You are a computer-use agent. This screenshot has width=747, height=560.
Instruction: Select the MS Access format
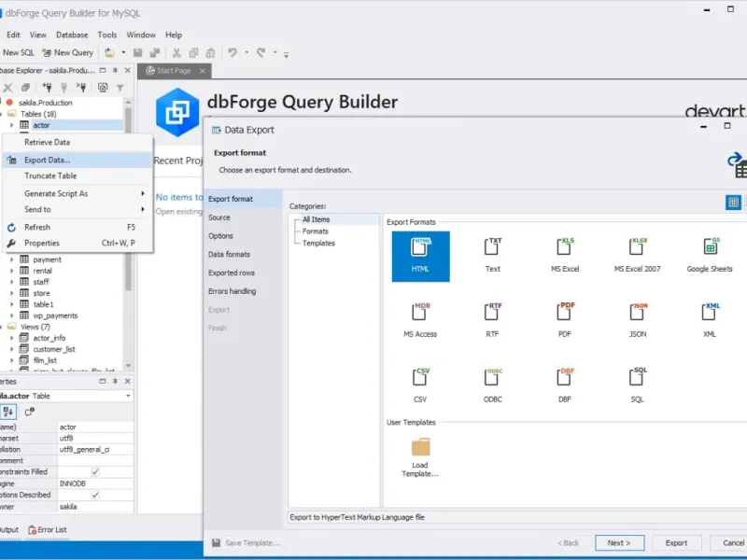tap(420, 321)
